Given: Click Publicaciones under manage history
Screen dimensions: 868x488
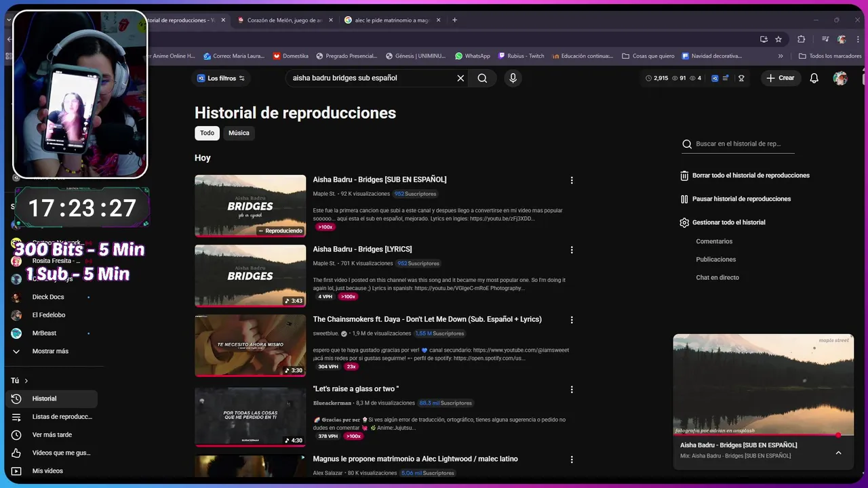Looking at the screenshot, I should (x=715, y=260).
